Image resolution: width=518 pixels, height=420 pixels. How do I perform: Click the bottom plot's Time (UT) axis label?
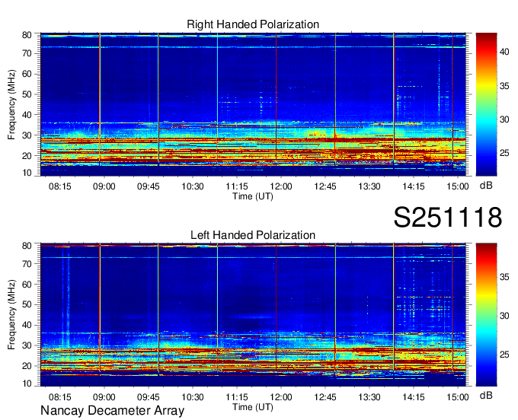(252, 406)
